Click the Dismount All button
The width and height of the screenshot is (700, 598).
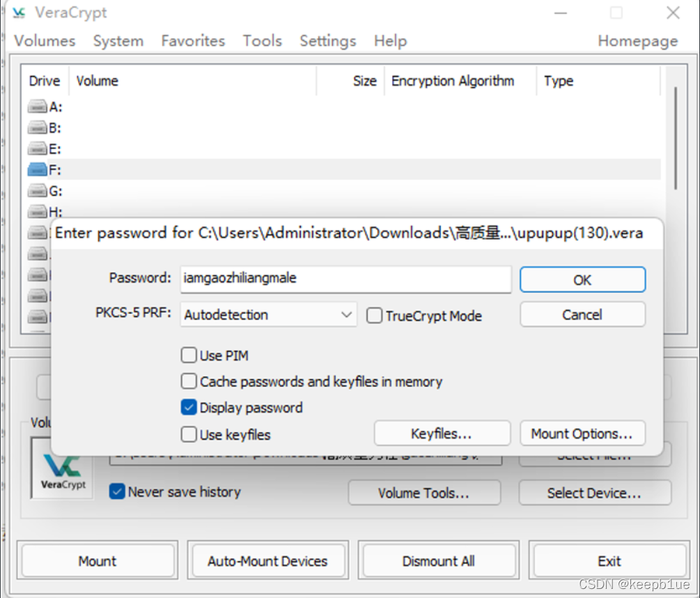click(x=438, y=560)
